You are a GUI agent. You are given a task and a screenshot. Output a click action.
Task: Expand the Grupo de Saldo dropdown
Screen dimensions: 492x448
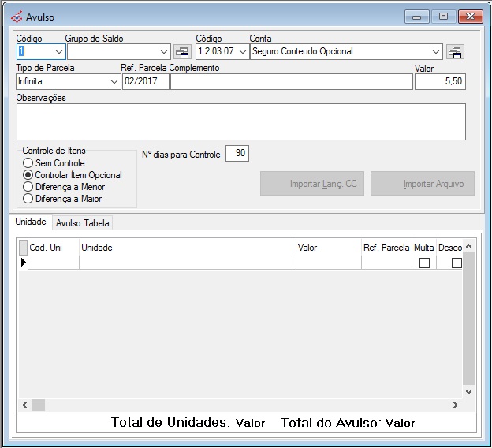(163, 52)
